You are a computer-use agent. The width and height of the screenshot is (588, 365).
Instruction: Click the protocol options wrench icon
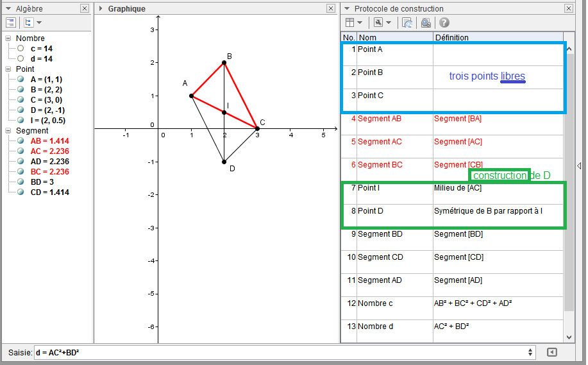pyautogui.click(x=379, y=22)
